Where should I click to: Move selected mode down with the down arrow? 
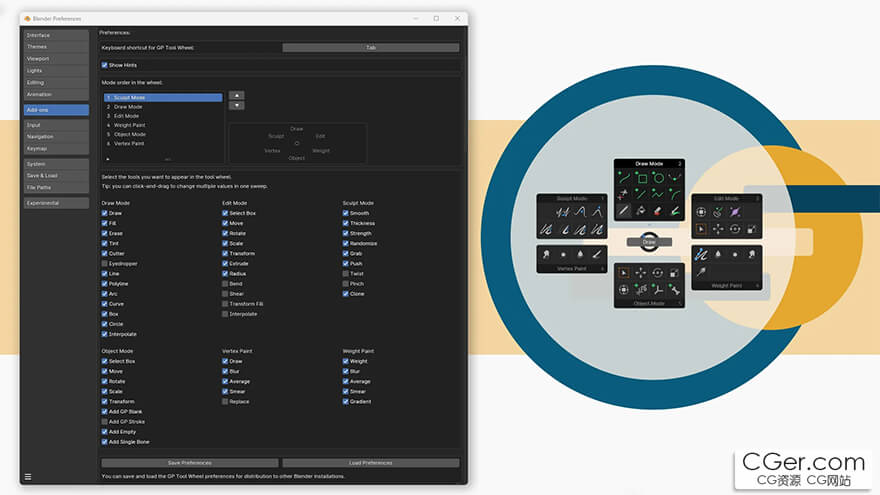click(237, 105)
